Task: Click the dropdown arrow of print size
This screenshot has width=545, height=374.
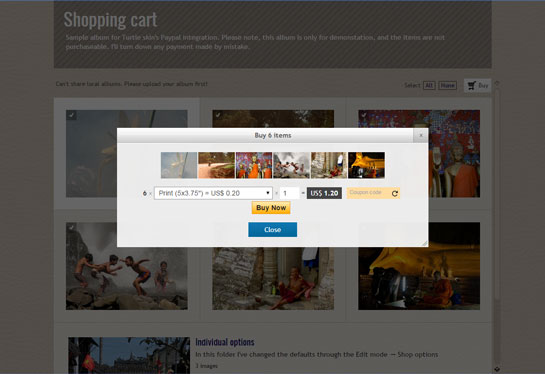Action: [268, 193]
